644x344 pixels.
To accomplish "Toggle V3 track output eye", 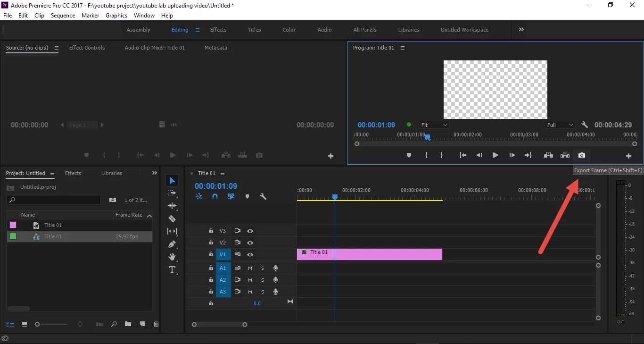I will click(250, 231).
